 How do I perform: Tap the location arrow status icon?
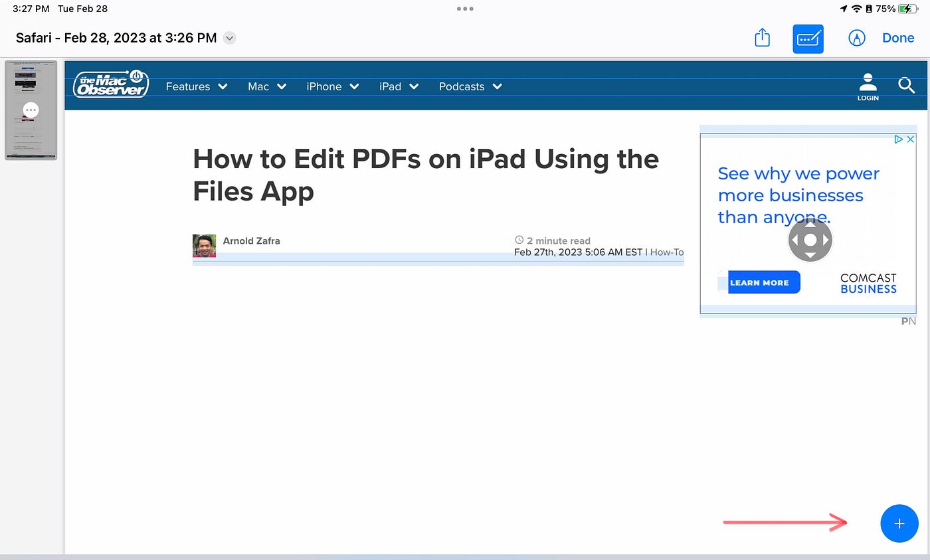[x=844, y=9]
